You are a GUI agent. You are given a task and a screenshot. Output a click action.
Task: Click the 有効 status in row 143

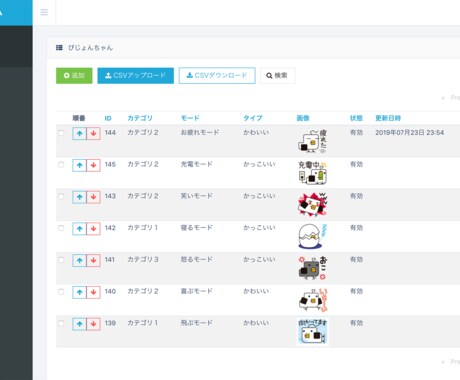pyautogui.click(x=356, y=196)
